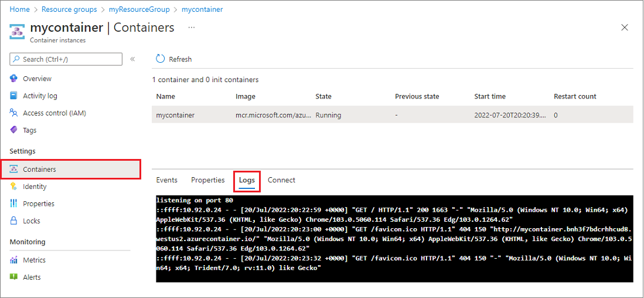
Task: Open Access control (IAM)
Action: [x=54, y=113]
